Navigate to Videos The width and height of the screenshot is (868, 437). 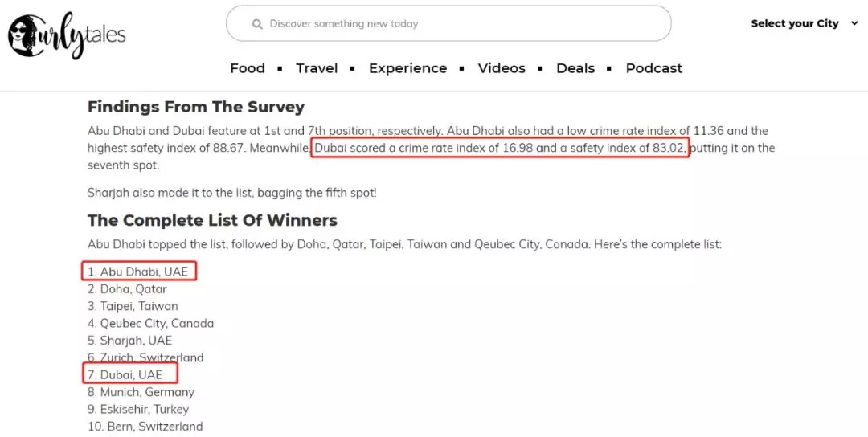pos(502,68)
